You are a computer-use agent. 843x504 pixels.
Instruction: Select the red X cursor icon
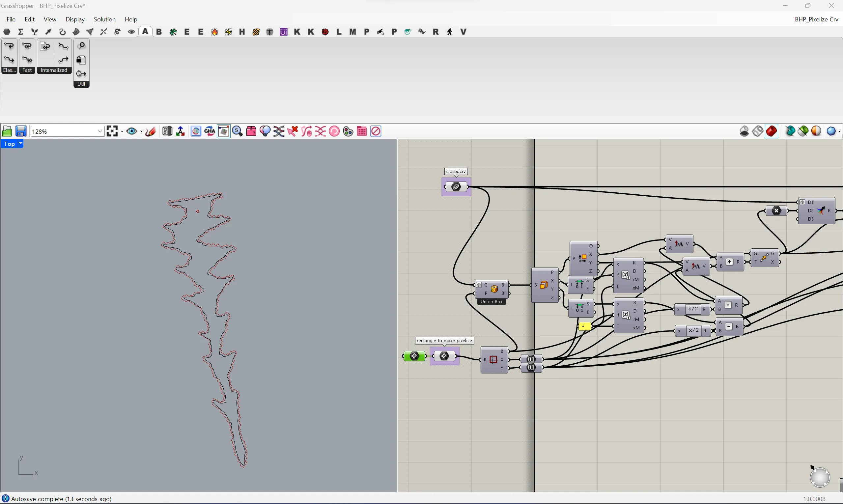coord(293,131)
